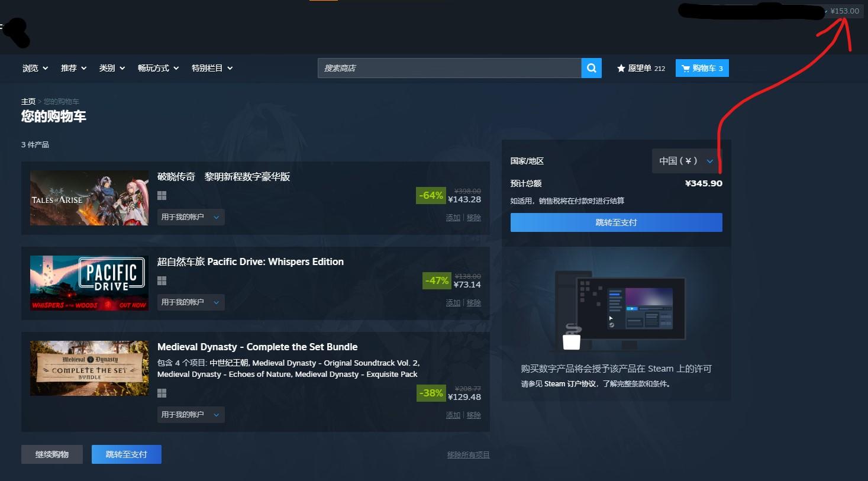
Task: Open 用于我的帐户 dropdown for Medieval Dynasty
Action: [x=191, y=415]
